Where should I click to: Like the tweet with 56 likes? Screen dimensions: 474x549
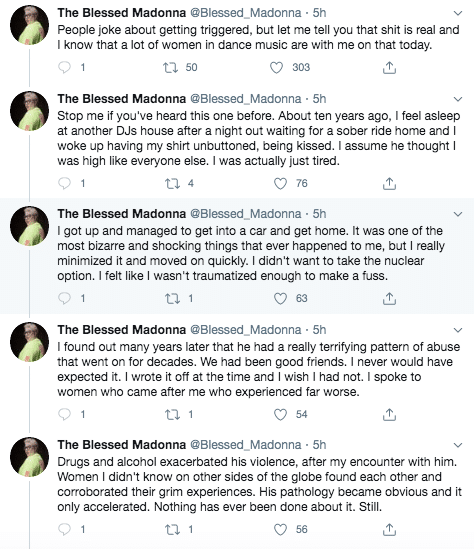(x=280, y=530)
